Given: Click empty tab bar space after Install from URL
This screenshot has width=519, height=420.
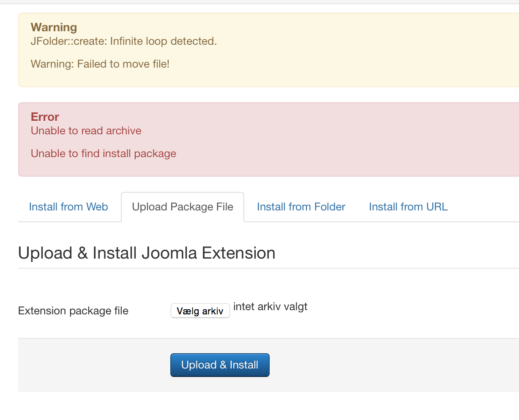Looking at the screenshot, I should 486,207.
